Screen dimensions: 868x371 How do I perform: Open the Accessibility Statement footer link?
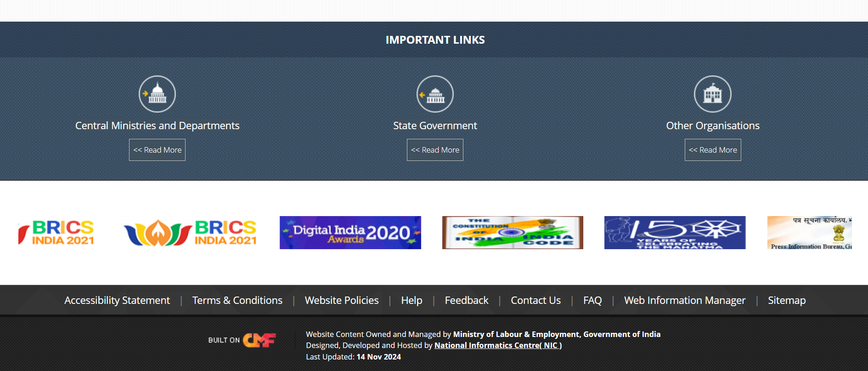click(117, 300)
